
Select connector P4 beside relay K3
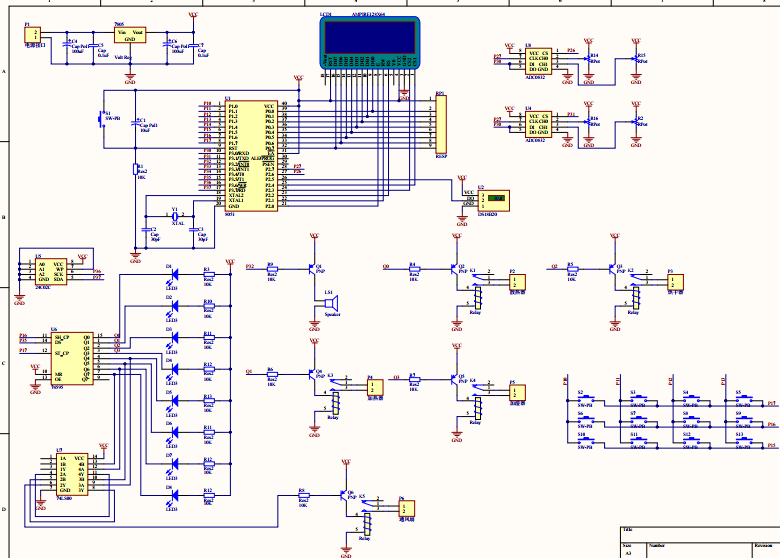coord(375,387)
